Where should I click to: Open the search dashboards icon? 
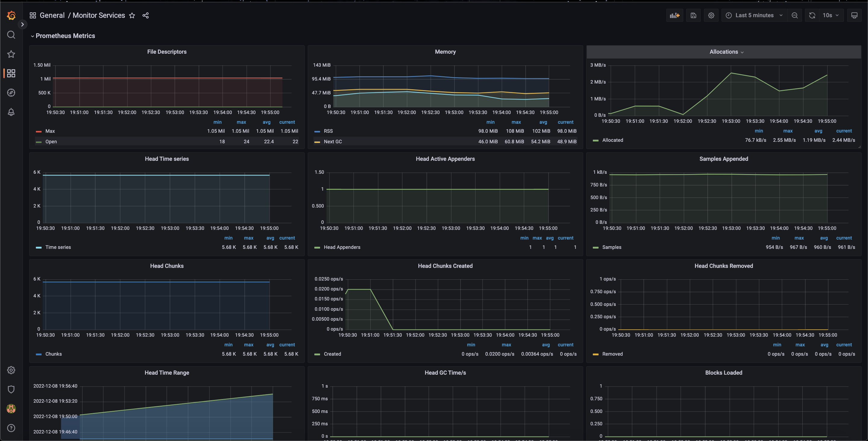[x=11, y=35]
